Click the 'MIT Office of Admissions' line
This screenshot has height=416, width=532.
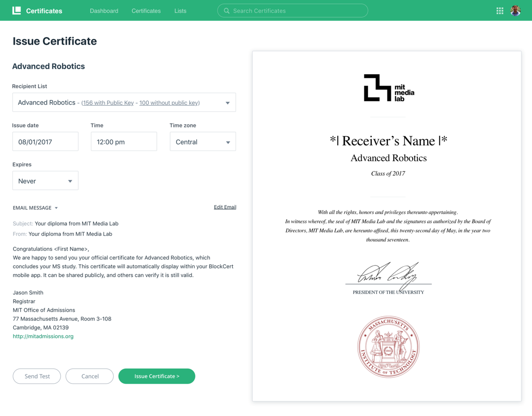(x=44, y=310)
